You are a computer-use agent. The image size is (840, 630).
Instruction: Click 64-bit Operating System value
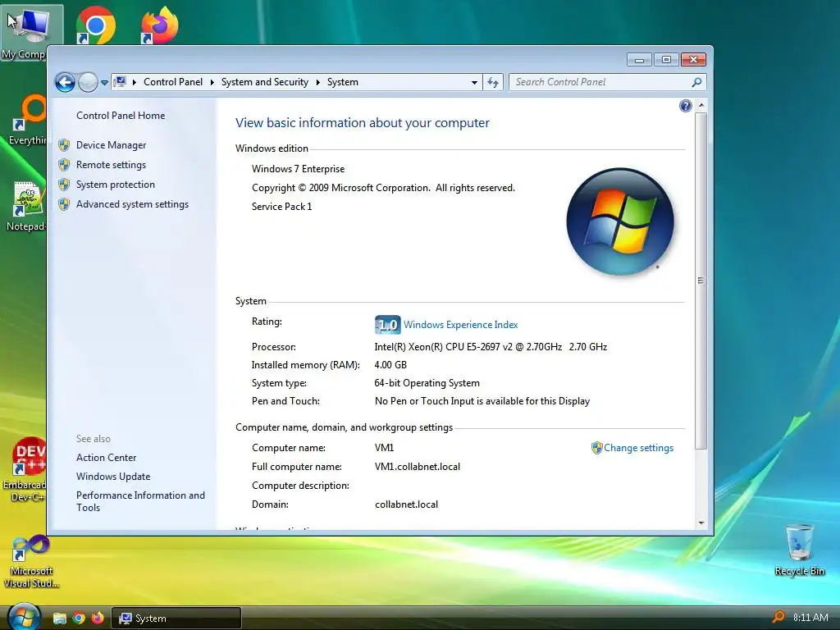coord(427,383)
